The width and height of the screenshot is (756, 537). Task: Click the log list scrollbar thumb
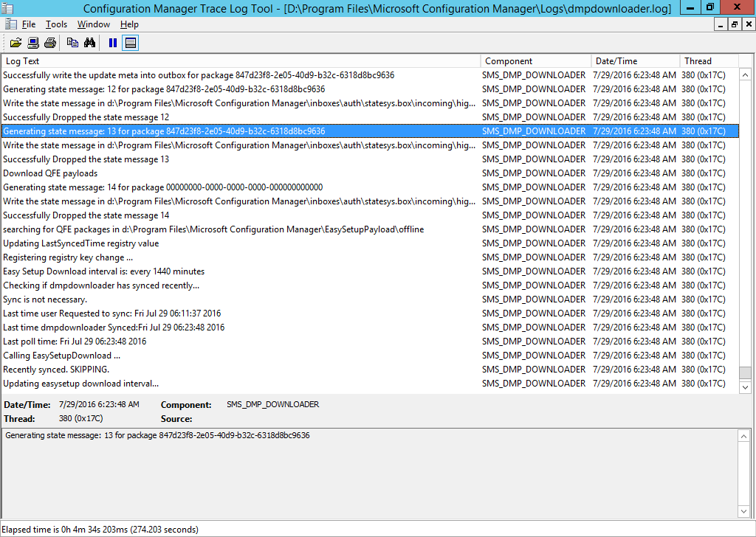(745, 373)
